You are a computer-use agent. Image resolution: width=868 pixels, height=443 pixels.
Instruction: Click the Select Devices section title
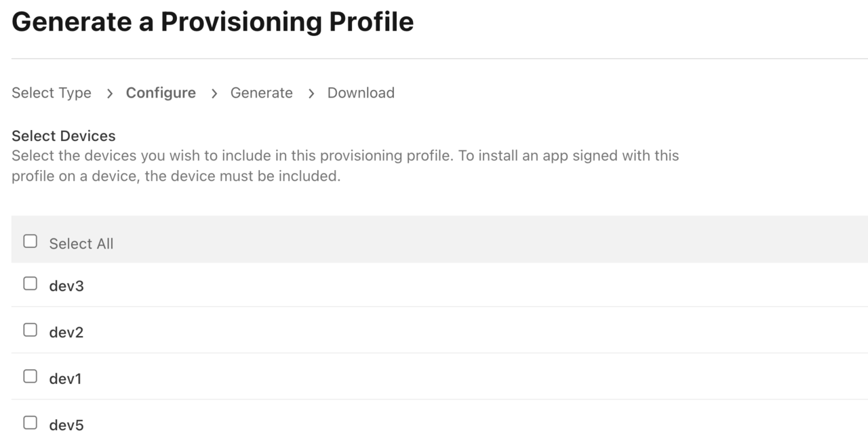[x=64, y=135]
